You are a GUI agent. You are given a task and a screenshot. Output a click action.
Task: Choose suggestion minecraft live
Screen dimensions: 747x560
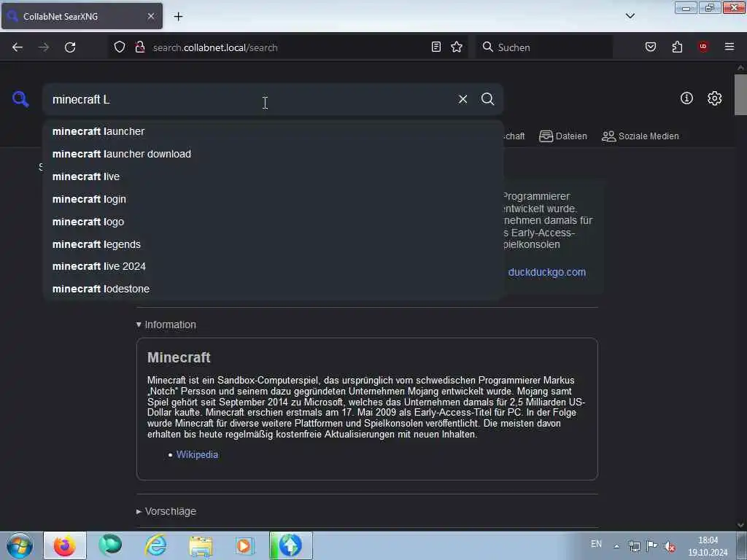tap(273, 176)
